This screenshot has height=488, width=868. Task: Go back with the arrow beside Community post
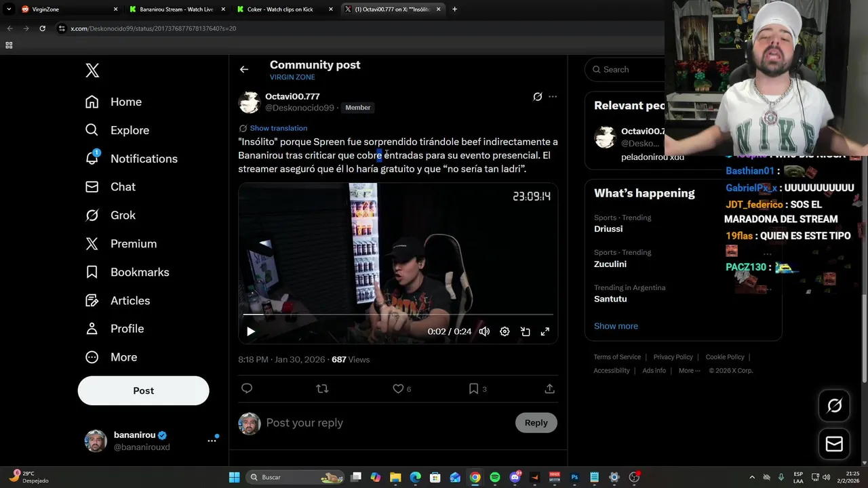244,69
